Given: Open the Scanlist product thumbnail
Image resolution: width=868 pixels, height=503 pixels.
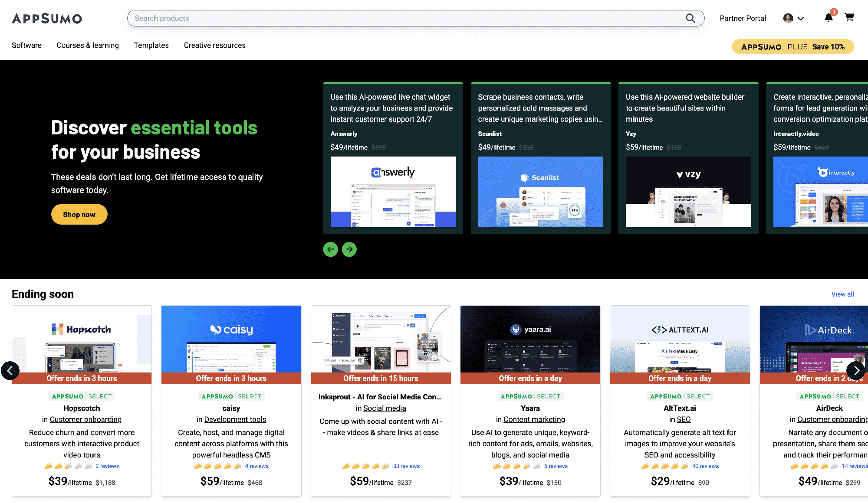Looking at the screenshot, I should tap(541, 192).
